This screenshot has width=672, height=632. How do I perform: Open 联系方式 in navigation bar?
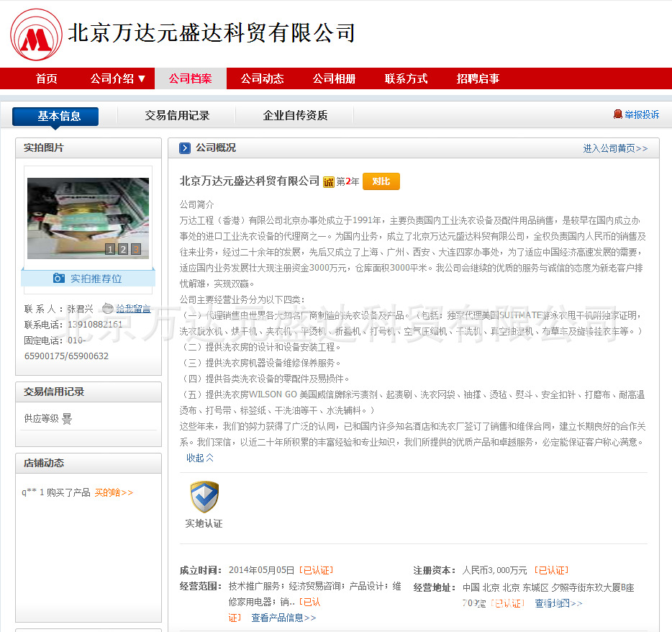tap(407, 79)
